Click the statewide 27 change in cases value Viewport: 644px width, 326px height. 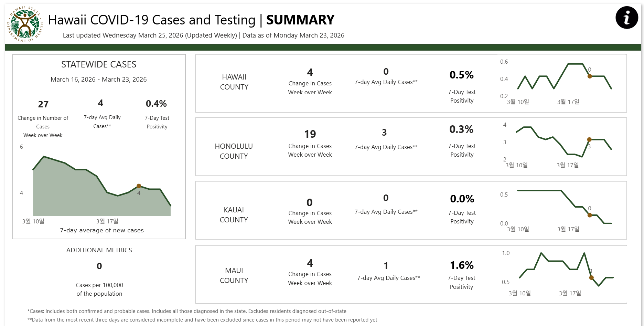point(43,104)
